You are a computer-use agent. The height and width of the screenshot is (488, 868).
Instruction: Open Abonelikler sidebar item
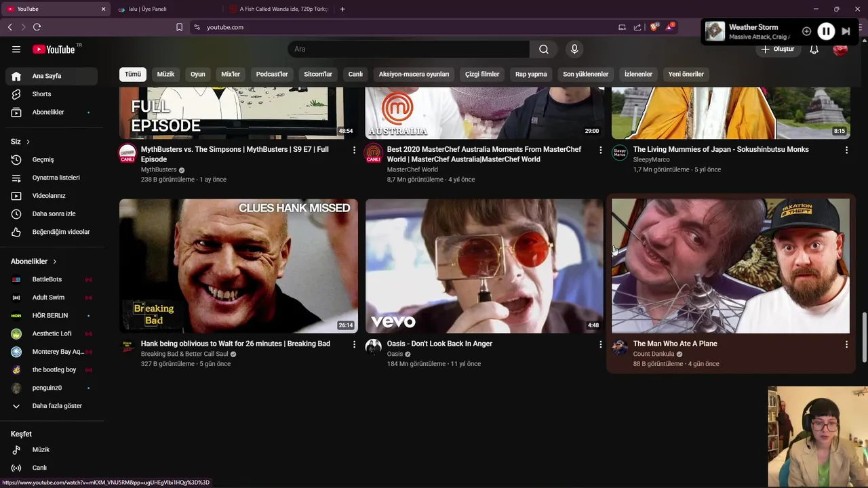tap(51, 112)
